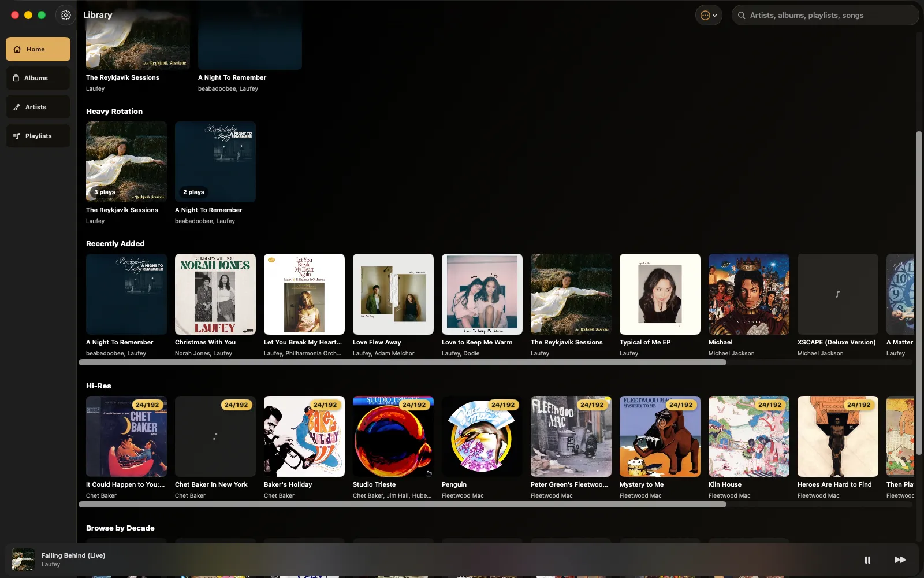924x578 pixels.
Task: Open Heroes Are Hard to Find cover
Action: [x=838, y=436]
